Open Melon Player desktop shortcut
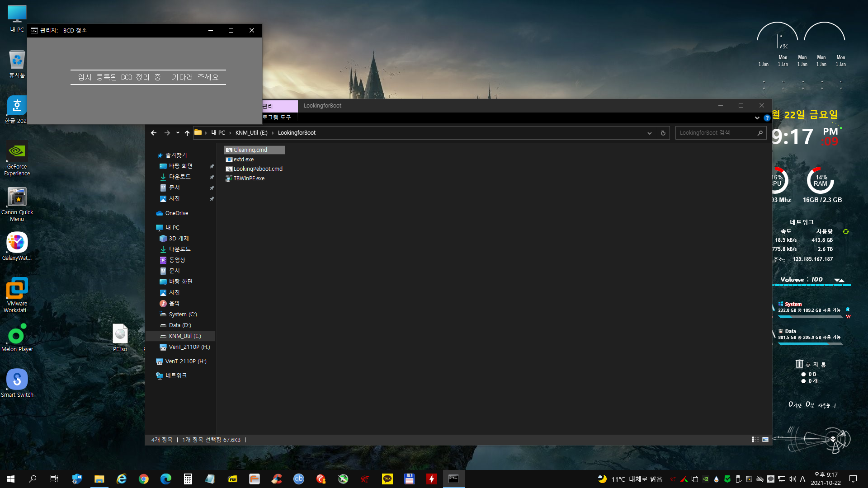Image resolution: width=868 pixels, height=488 pixels. [x=17, y=338]
